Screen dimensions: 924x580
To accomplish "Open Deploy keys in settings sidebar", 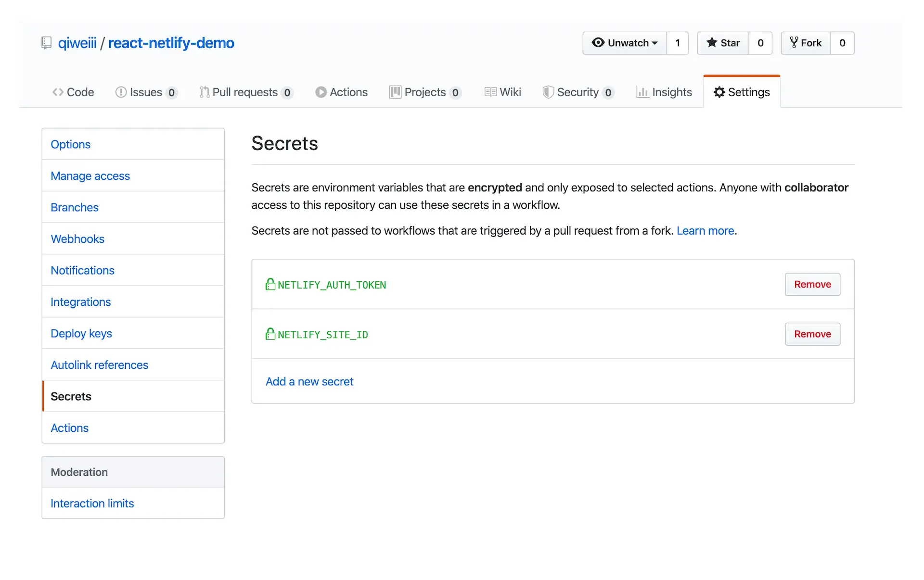I will point(81,333).
